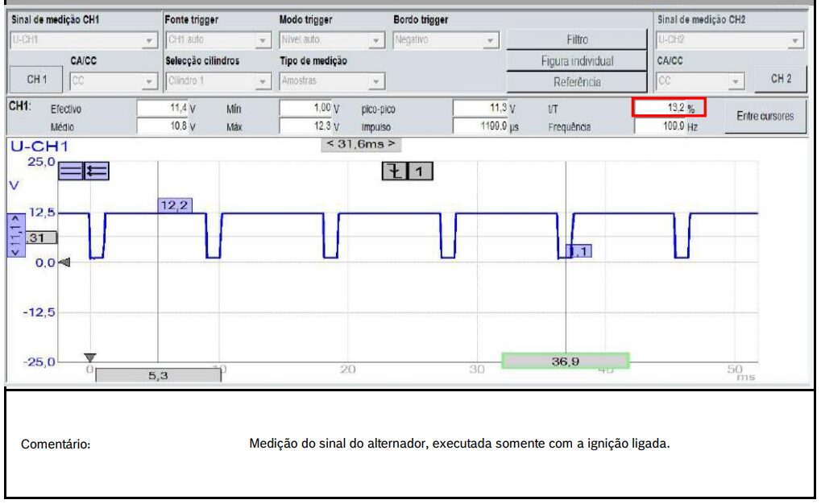Click the Referência button
This screenshot has width=821, height=504.
click(577, 81)
